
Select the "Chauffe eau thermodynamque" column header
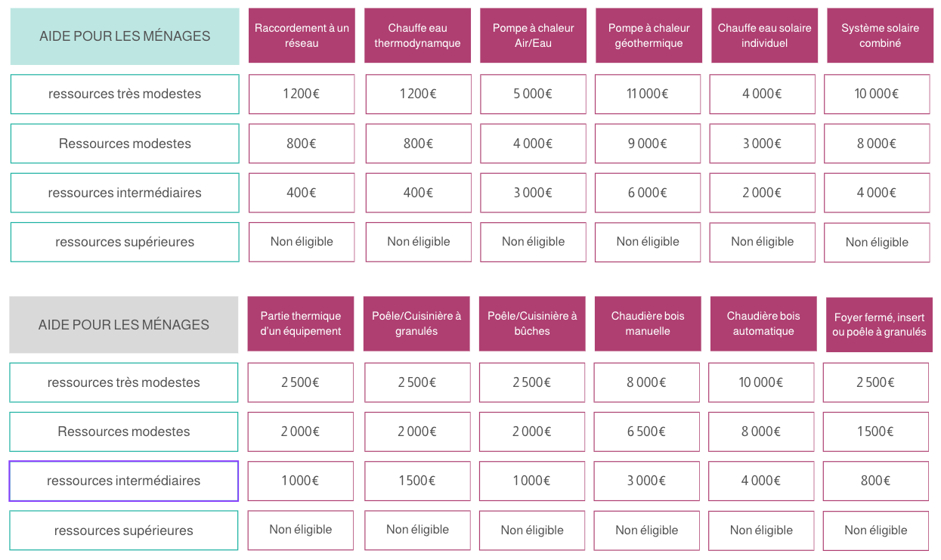point(417,36)
